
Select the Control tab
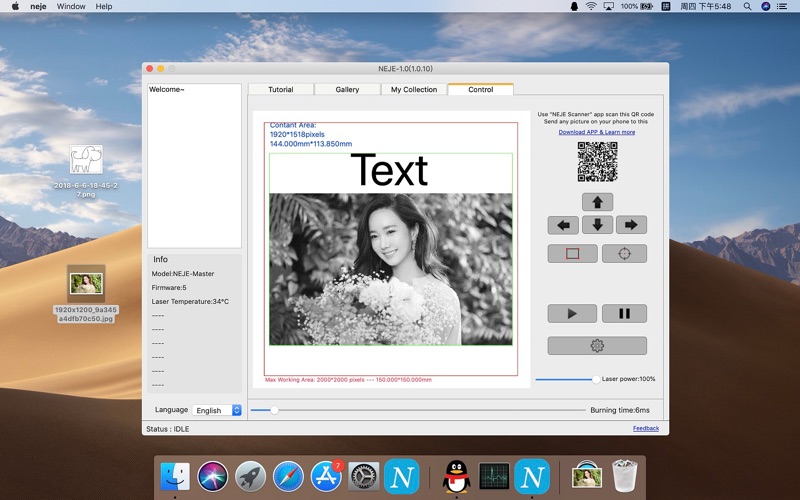[x=481, y=89]
